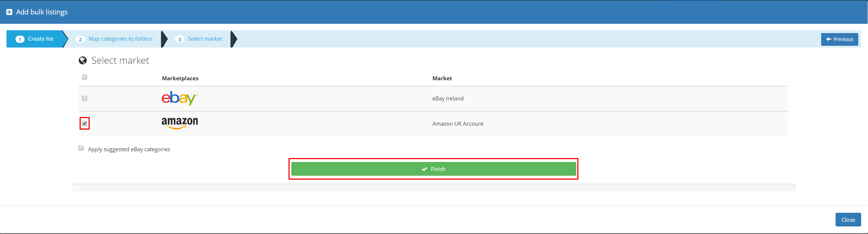
Task: Select step 3 Select market
Action: click(x=199, y=39)
